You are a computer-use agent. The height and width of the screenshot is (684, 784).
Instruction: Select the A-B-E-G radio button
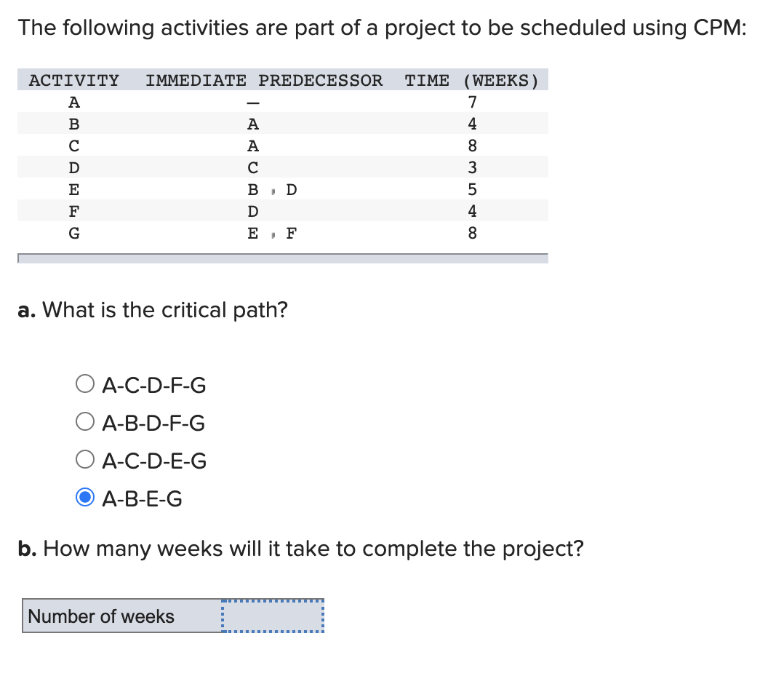[x=85, y=496]
